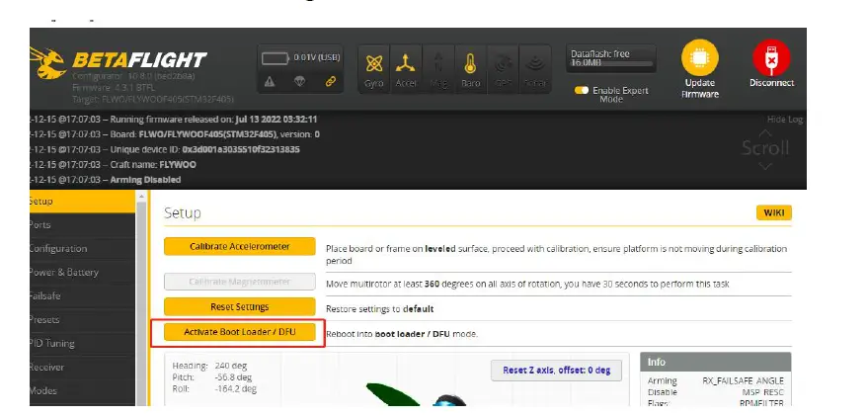Open the Power & Battery tab
The height and width of the screenshot is (416, 868).
(x=83, y=273)
